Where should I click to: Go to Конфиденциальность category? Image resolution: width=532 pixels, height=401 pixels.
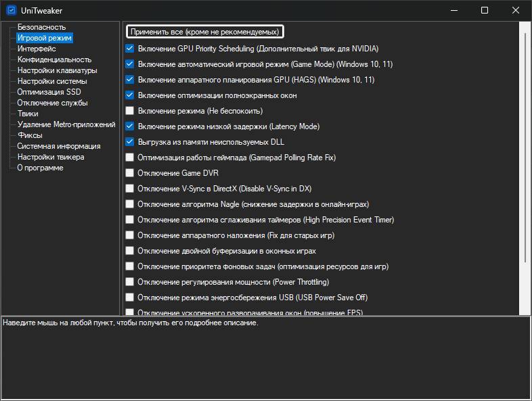pyautogui.click(x=54, y=60)
